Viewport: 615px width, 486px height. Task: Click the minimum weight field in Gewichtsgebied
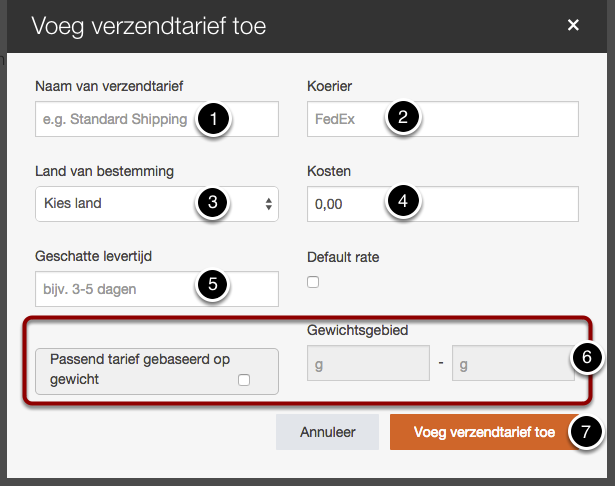(x=368, y=364)
